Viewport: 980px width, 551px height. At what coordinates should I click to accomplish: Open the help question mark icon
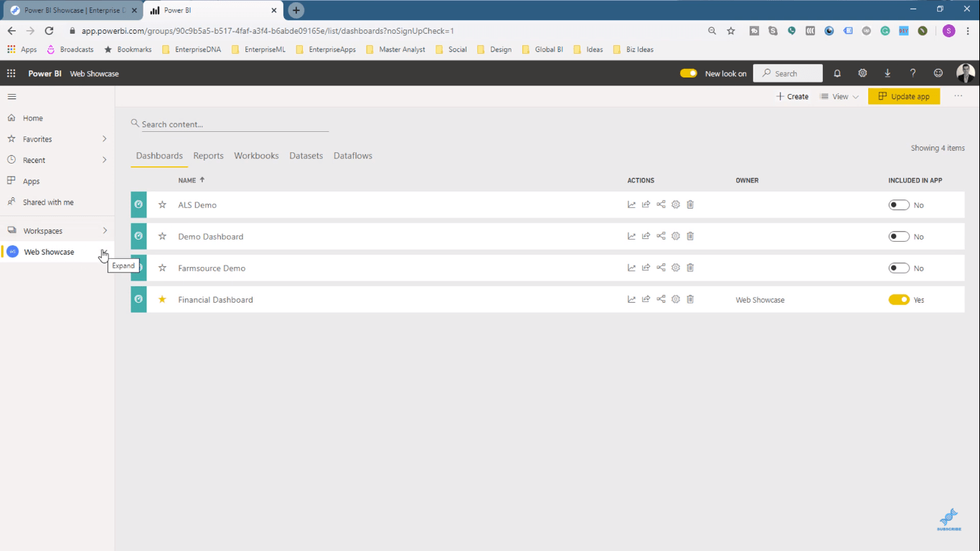[913, 73]
